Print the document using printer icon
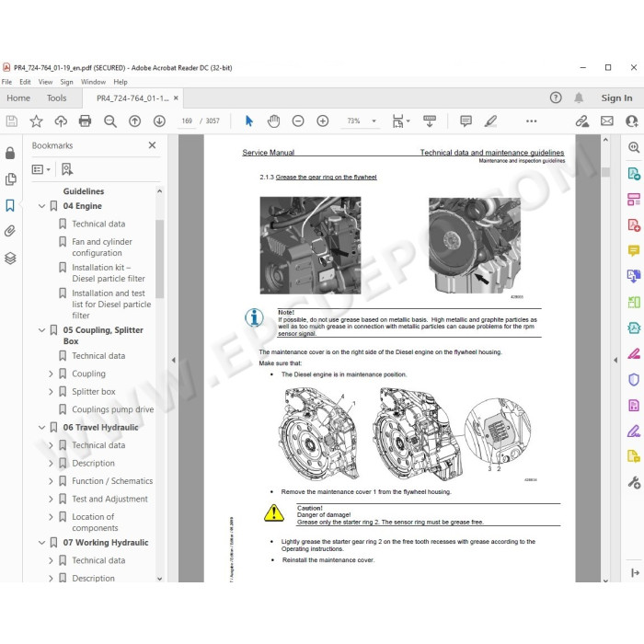Screen dimensions: 644x644 [85, 121]
